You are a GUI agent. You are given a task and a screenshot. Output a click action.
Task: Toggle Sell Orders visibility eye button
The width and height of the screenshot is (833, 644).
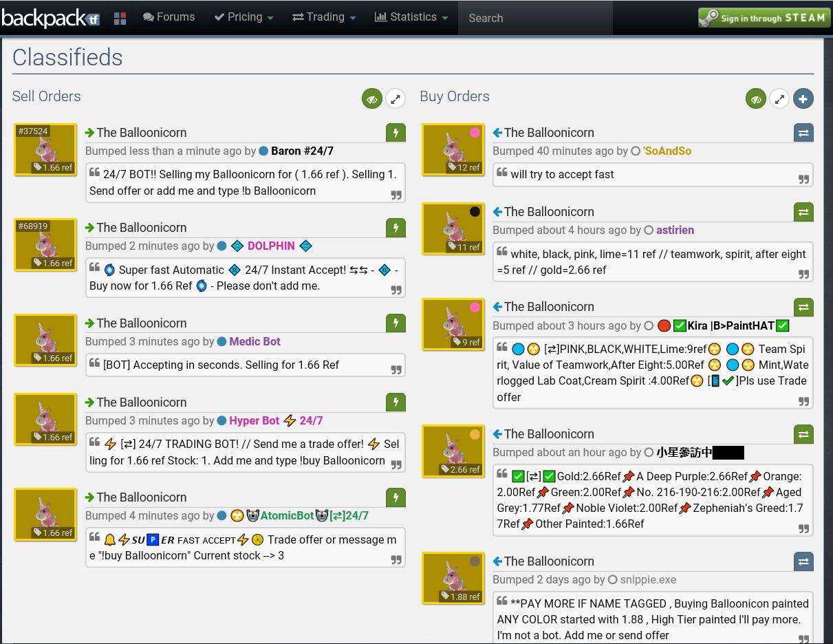[x=372, y=99]
